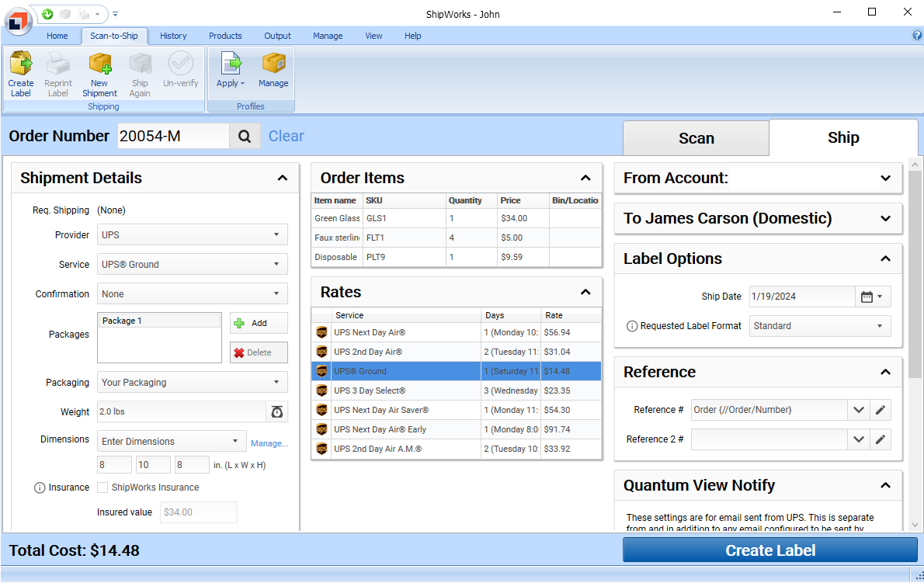Click the green refresh quick-access icon
Image resolution: width=924 pixels, height=583 pixels.
click(x=47, y=14)
